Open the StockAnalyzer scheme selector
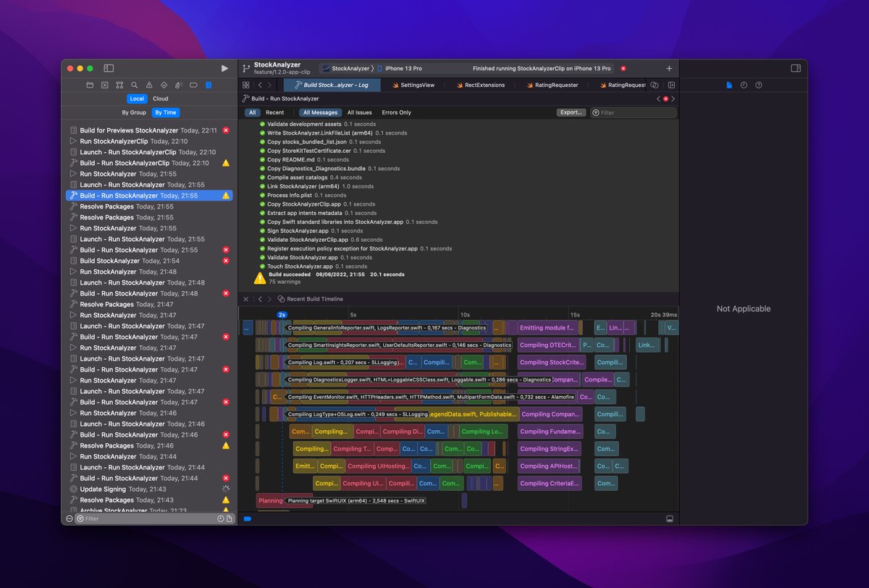This screenshot has height=588, width=869. pyautogui.click(x=345, y=68)
